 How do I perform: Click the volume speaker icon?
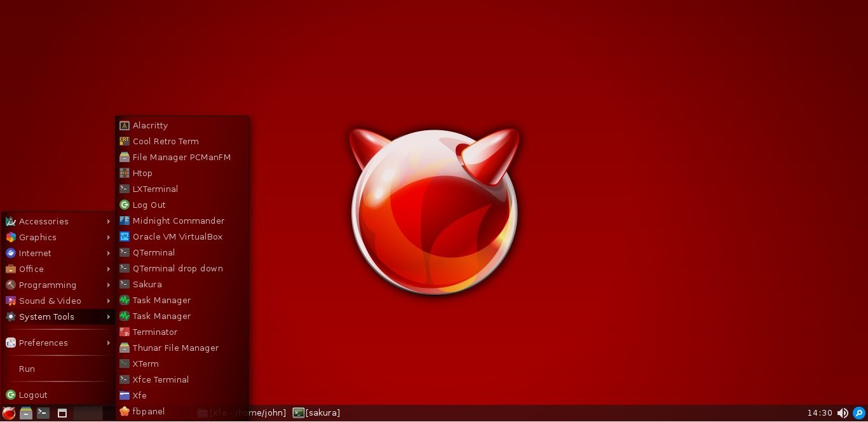coord(843,413)
